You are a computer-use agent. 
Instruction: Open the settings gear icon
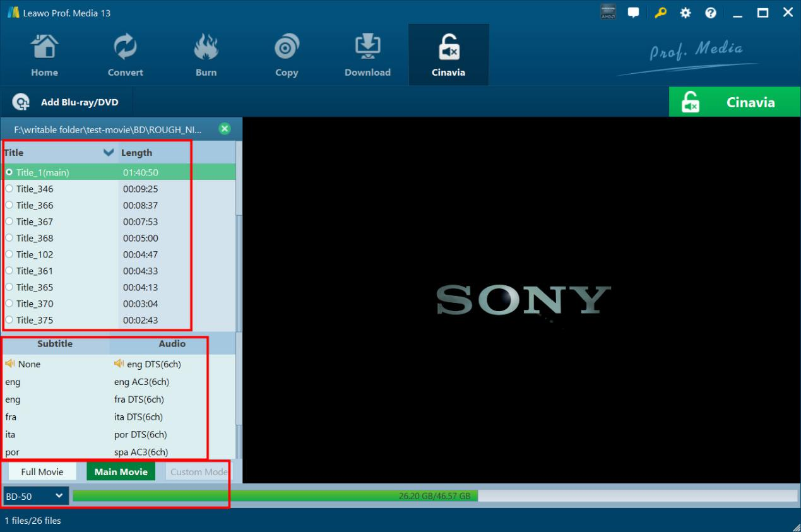tap(685, 13)
